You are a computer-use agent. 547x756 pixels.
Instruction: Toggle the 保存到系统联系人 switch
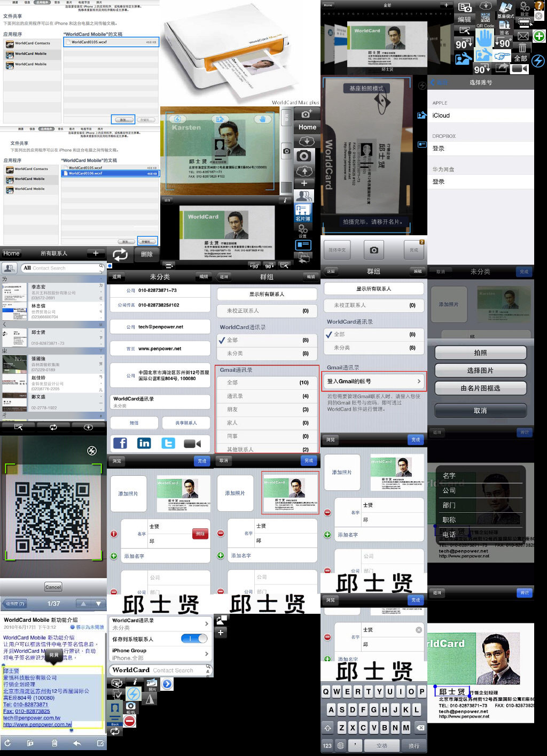(194, 638)
